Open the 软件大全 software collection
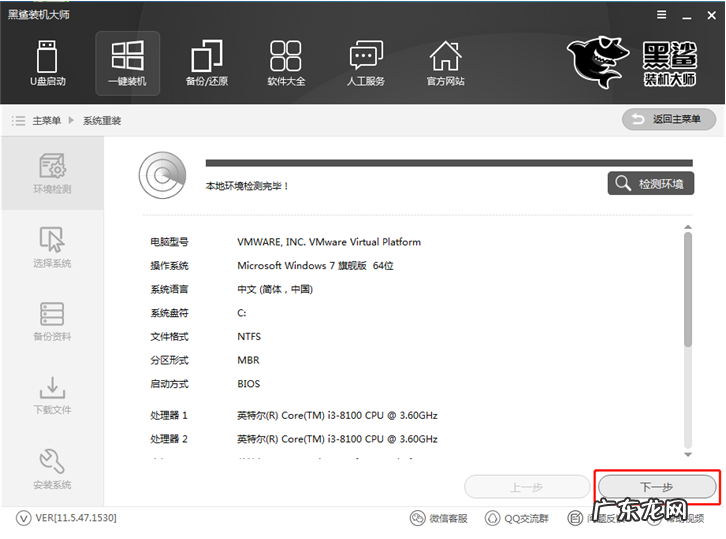The height and width of the screenshot is (539, 726). point(286,63)
